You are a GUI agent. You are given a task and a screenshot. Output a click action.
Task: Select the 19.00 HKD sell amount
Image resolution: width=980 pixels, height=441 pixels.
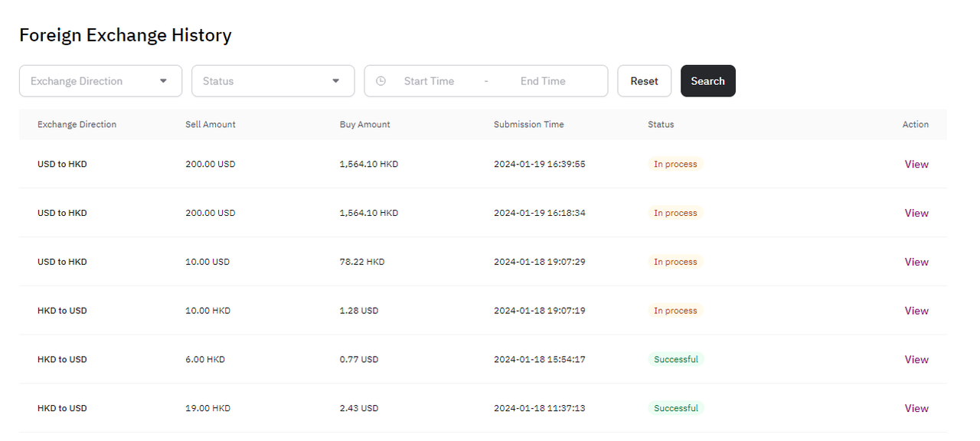207,408
